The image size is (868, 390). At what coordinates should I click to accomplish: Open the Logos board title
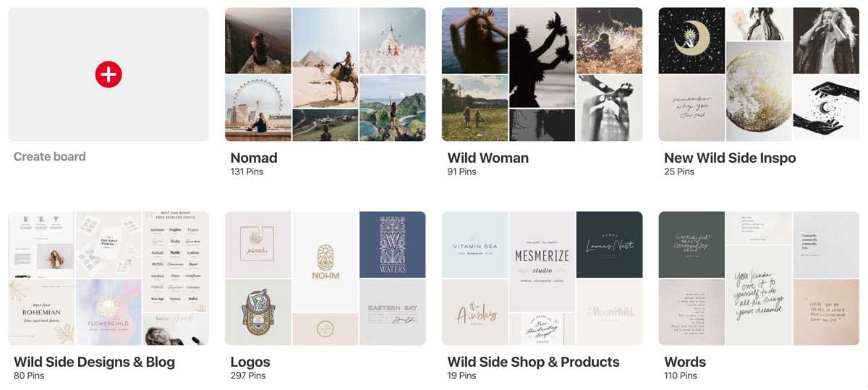[250, 362]
